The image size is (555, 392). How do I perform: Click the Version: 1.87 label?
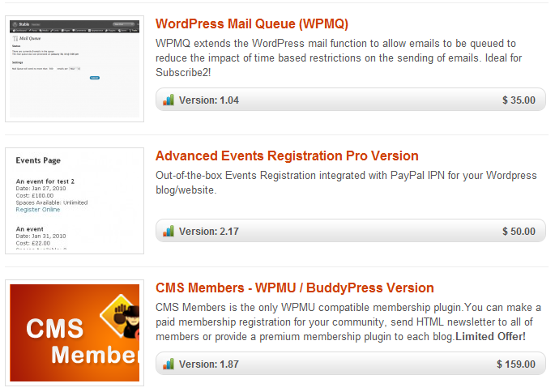209,364
